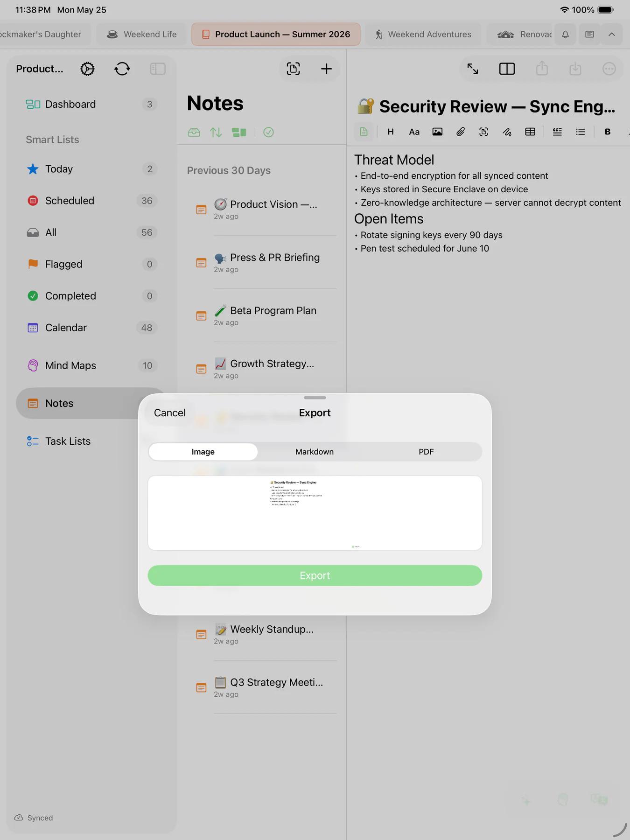Open Completed smart list
630x840 pixels.
91,296
